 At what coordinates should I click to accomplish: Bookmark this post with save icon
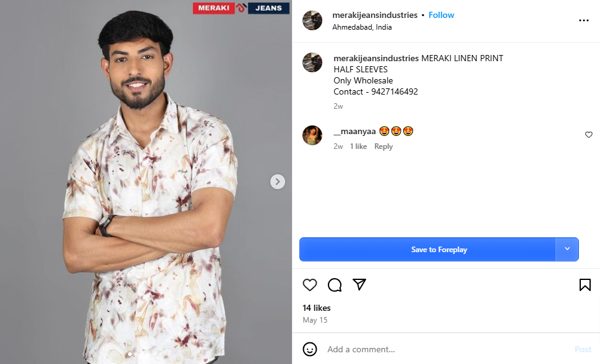[585, 285]
